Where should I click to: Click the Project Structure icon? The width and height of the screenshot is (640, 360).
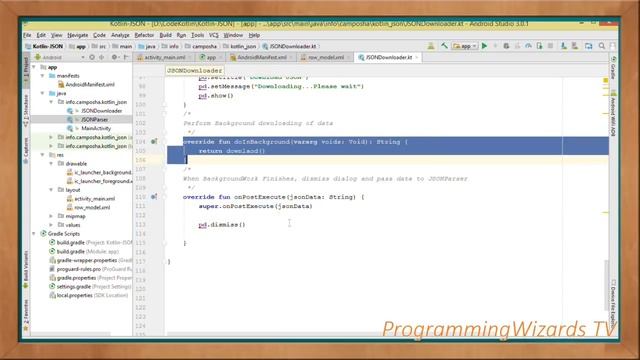coord(588,46)
